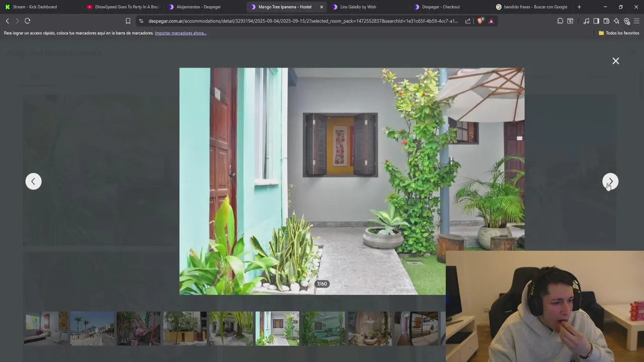Switch to bandido frases Google tab
Image resolution: width=644 pixels, height=362 pixels.
pos(532,7)
